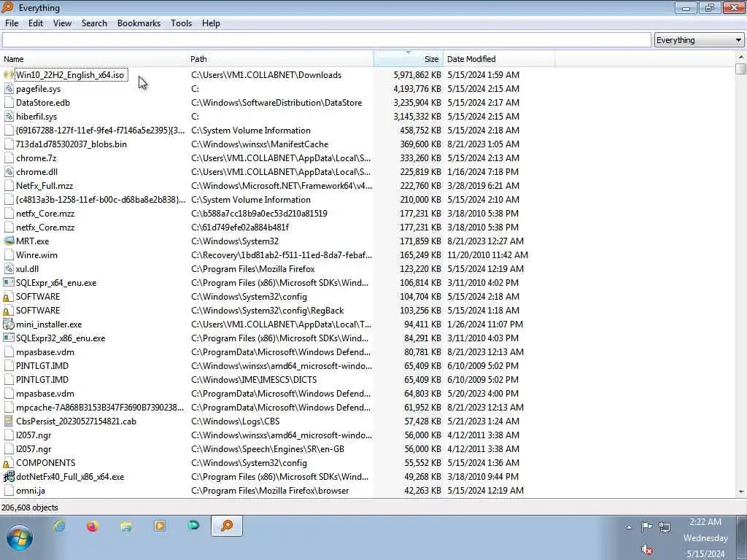The image size is (747, 560).
Task: Open the View menu
Action: point(62,23)
